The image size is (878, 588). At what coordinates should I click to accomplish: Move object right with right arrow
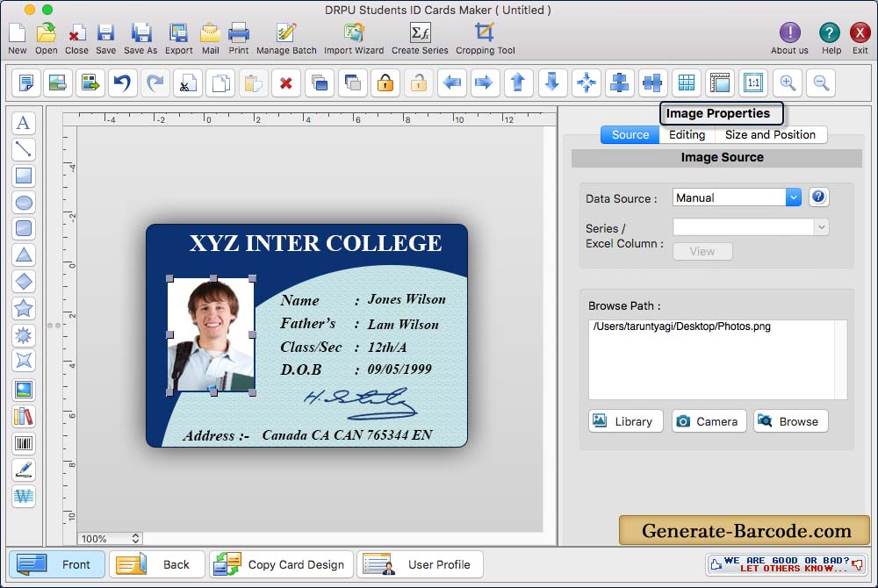coord(485,82)
